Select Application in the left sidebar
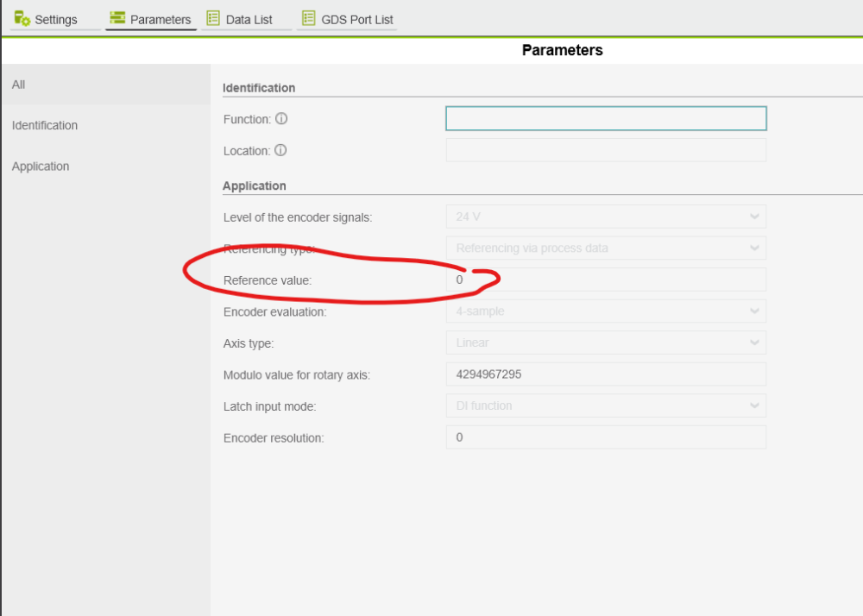This screenshot has width=863, height=616. pyautogui.click(x=41, y=167)
